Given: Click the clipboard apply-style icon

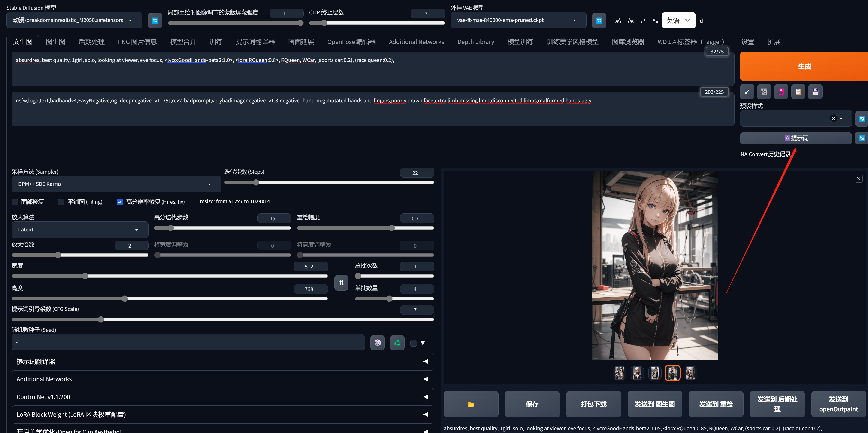Looking at the screenshot, I should coord(798,92).
